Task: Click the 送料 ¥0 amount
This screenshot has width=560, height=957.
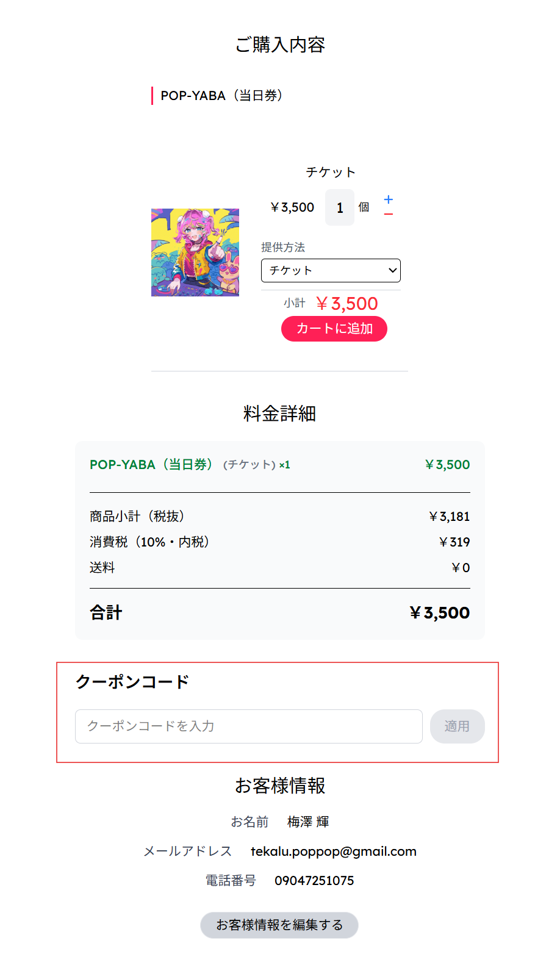Action: 461,568
